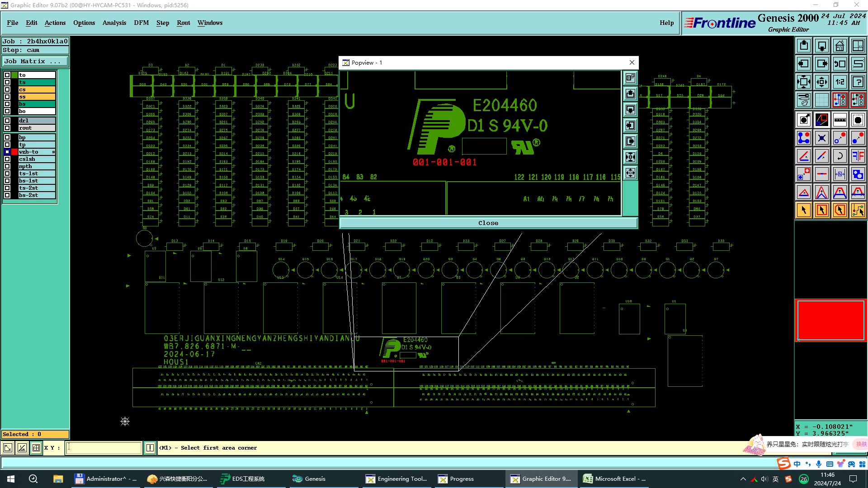
Task: Toggle checkbox for the ts layer
Action: point(7,82)
